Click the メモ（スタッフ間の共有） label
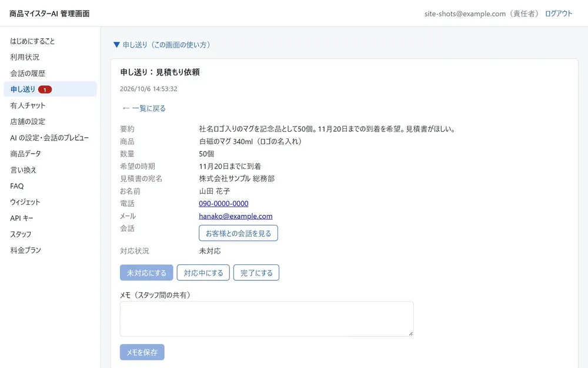Viewport: 588px width, 368px height. click(155, 295)
